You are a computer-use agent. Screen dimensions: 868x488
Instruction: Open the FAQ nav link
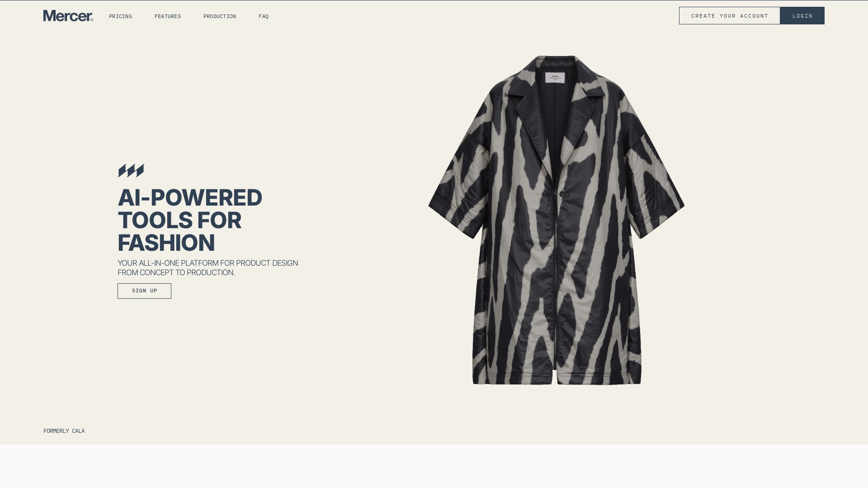coord(264,16)
